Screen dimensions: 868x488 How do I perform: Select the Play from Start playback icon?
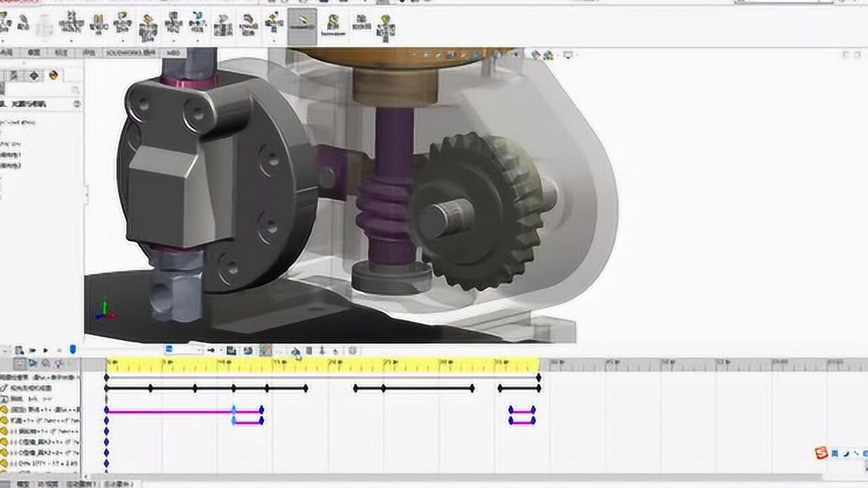(x=33, y=350)
